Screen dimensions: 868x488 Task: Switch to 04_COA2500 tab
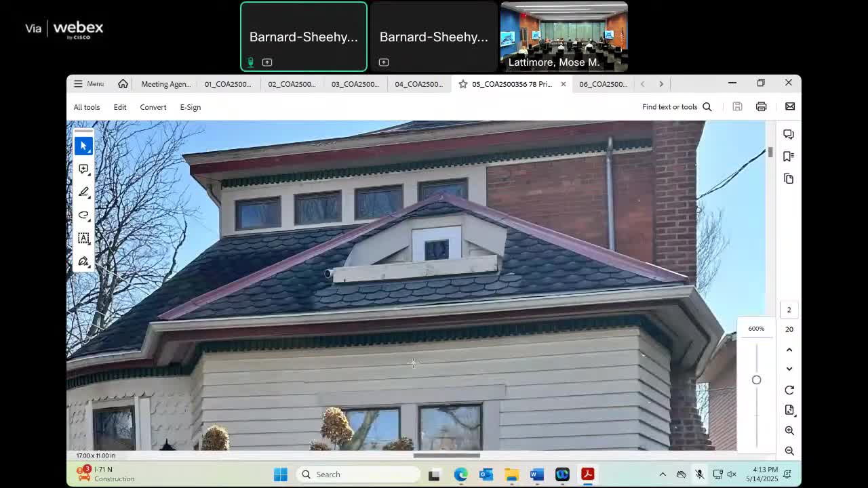419,84
